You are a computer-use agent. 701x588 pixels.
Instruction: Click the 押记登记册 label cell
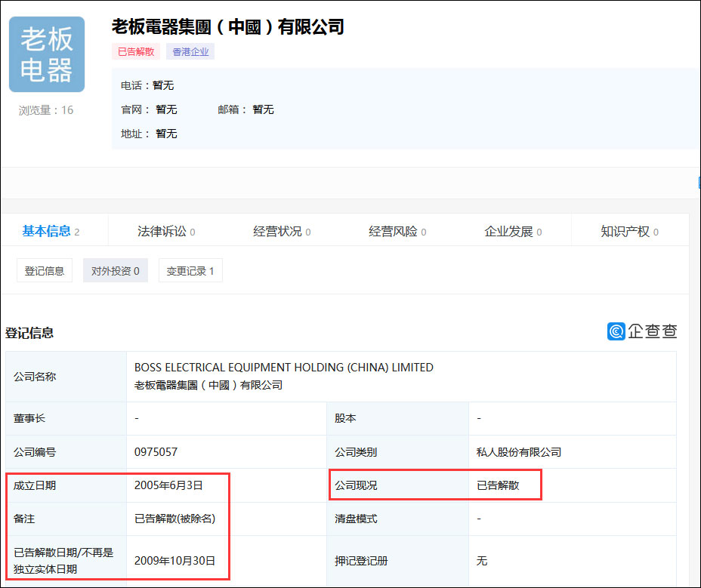tap(397, 561)
